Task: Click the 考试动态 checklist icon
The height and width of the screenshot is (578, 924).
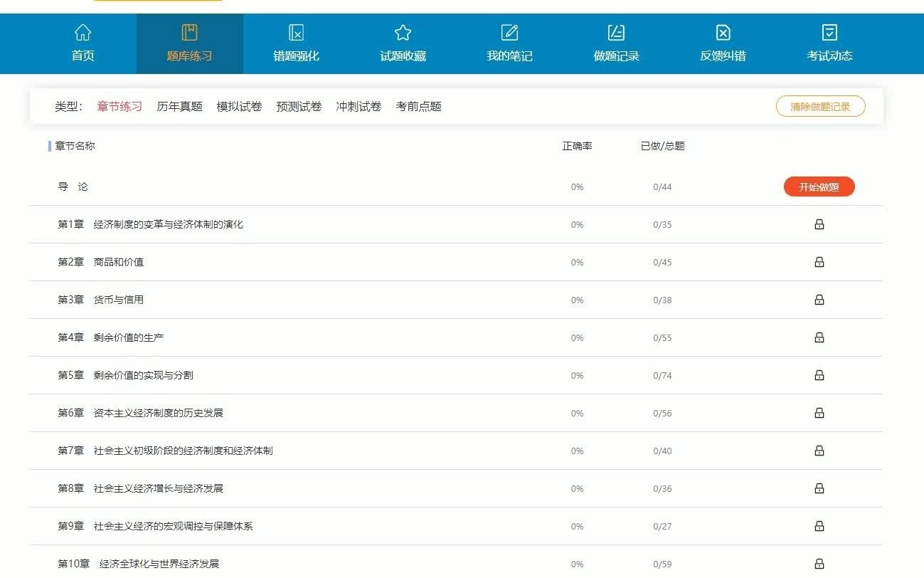Action: point(829,33)
